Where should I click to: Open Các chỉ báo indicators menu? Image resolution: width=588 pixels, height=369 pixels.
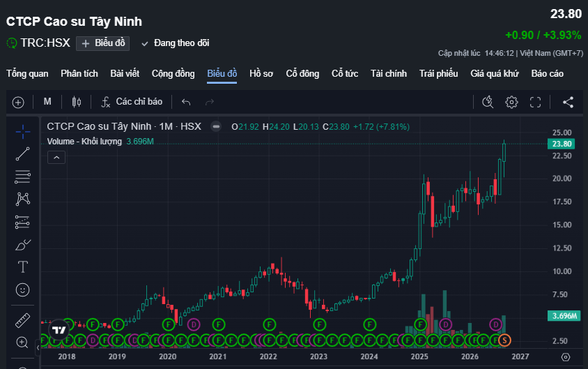tap(132, 102)
